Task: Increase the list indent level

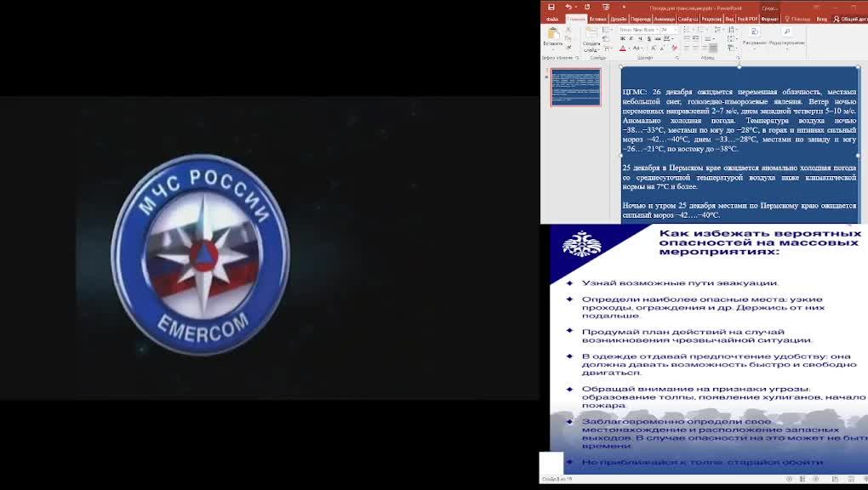Action: coord(696,38)
